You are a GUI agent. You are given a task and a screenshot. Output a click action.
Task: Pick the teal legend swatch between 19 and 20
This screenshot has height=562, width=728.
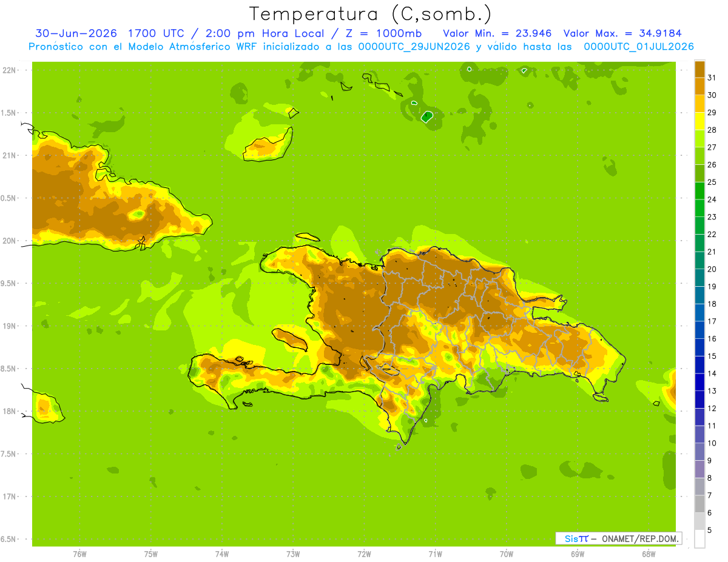coord(699,278)
